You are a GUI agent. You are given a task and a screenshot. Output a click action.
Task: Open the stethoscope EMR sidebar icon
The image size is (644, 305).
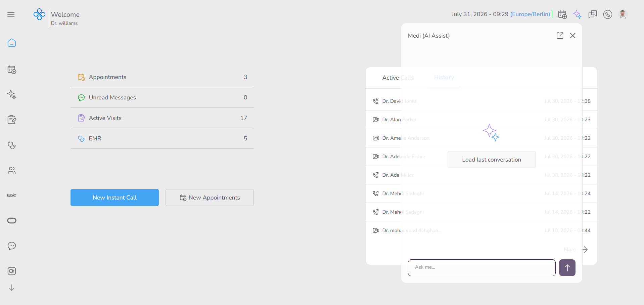[12, 145]
